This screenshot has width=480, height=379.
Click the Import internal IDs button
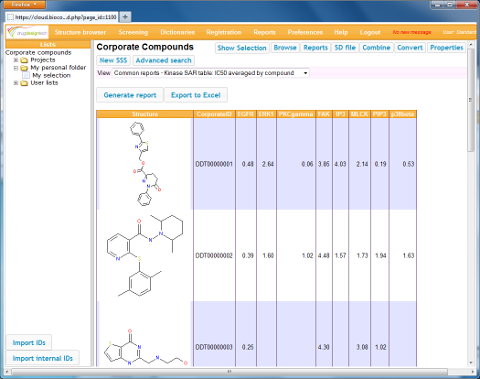coord(43,358)
